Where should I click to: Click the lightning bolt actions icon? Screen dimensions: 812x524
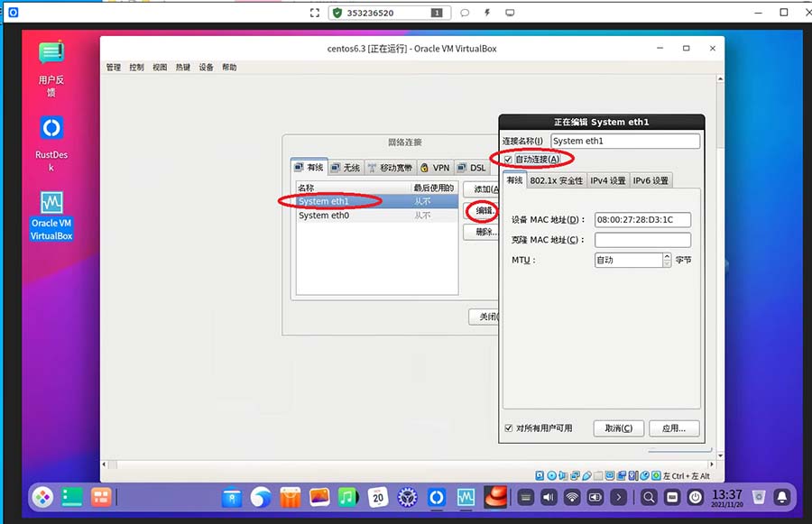tap(487, 13)
